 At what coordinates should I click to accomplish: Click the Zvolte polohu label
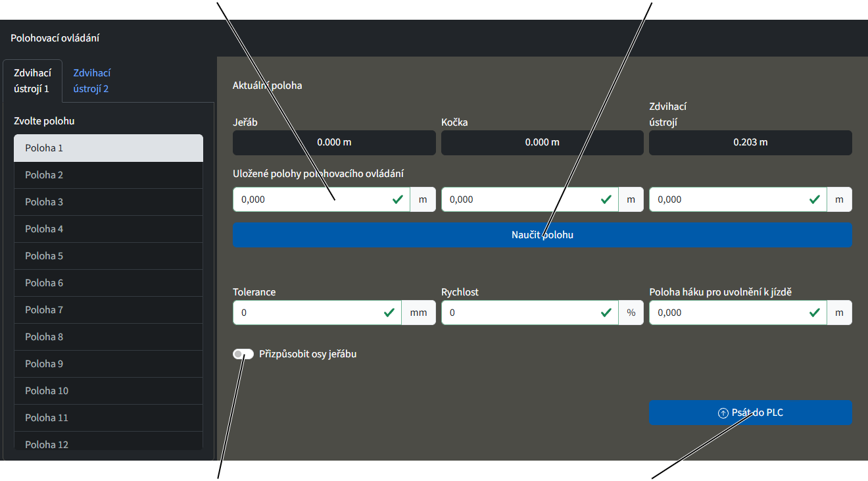click(44, 121)
